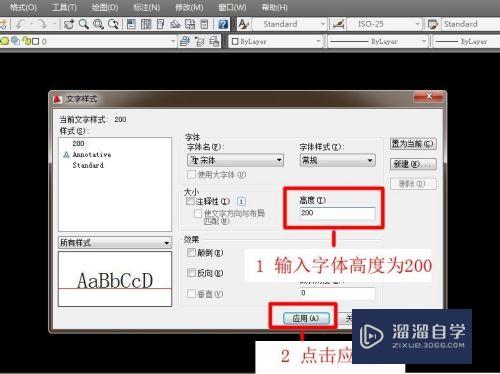Open the Tool Palettes window icon

coord(161,24)
